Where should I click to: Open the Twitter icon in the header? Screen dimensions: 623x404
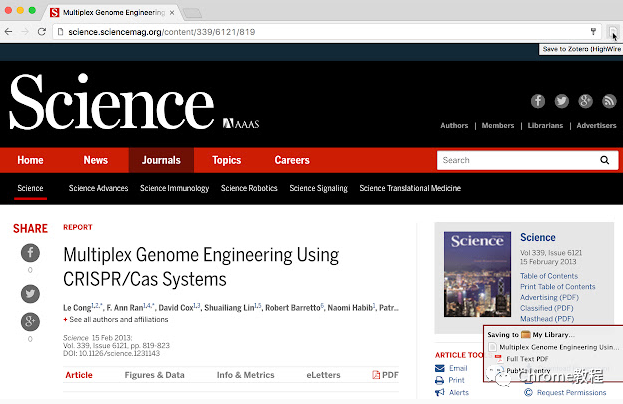pos(561,101)
